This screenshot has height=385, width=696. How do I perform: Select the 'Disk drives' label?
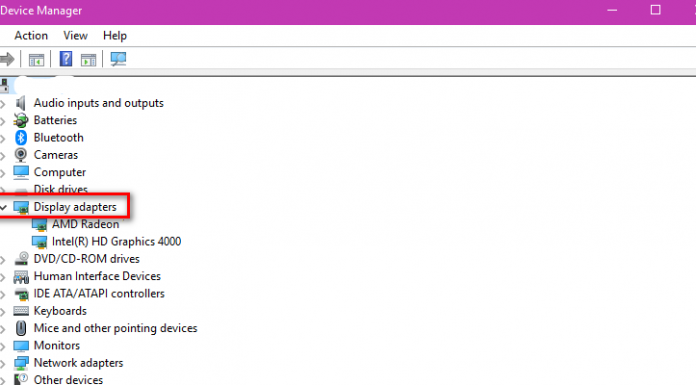61,189
